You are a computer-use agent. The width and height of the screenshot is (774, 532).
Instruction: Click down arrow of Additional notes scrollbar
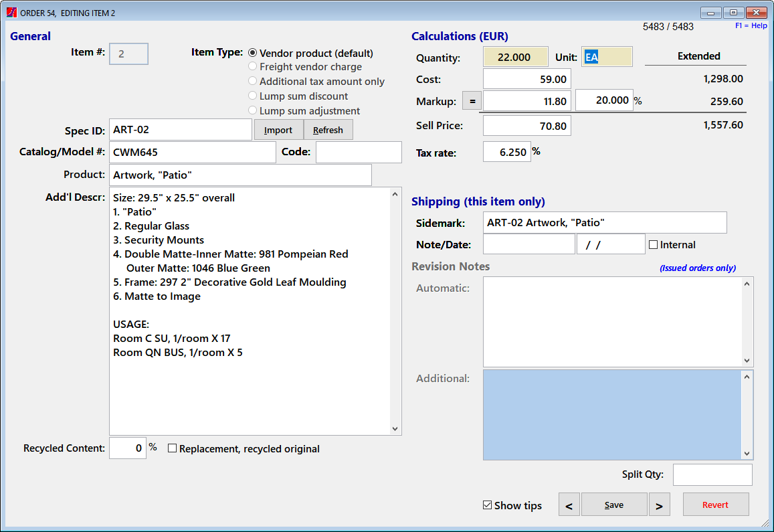coord(747,453)
